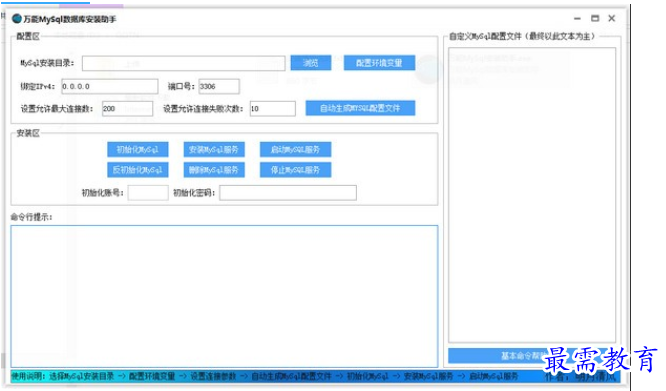Click the MySql安装目录 label
Screen dimensions: 666x391
[x=47, y=63]
